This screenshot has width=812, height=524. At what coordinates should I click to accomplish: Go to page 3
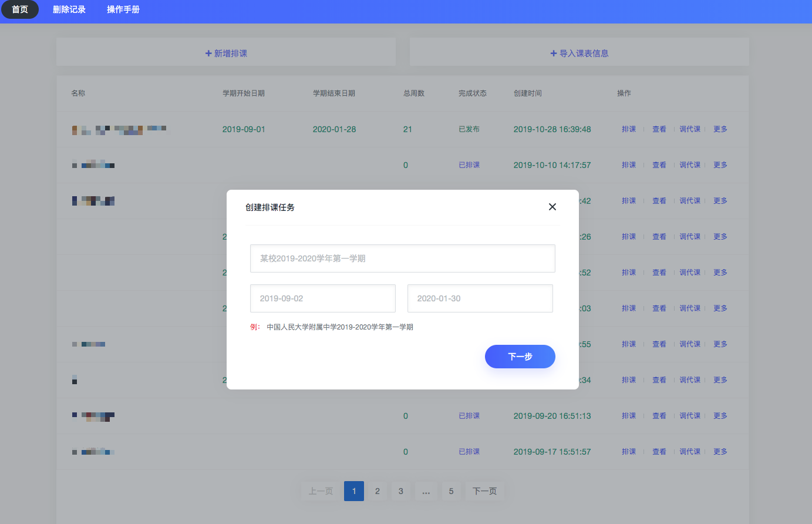click(401, 491)
